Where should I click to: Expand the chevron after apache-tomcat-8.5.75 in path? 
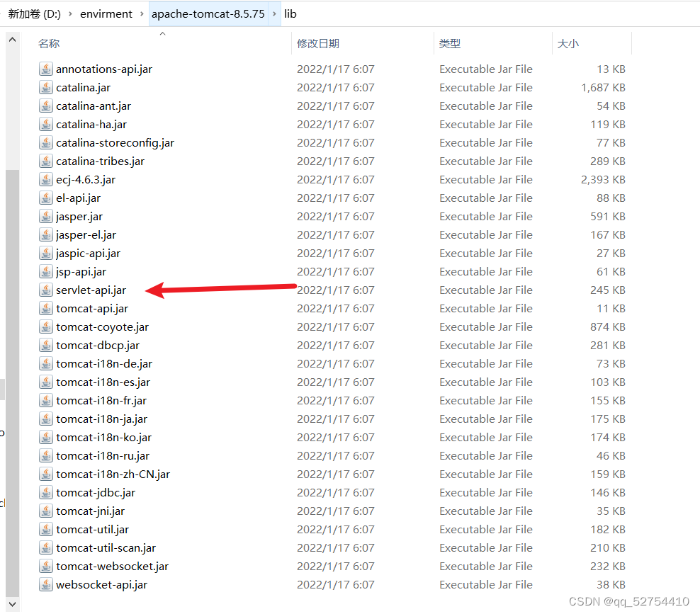coord(274,14)
